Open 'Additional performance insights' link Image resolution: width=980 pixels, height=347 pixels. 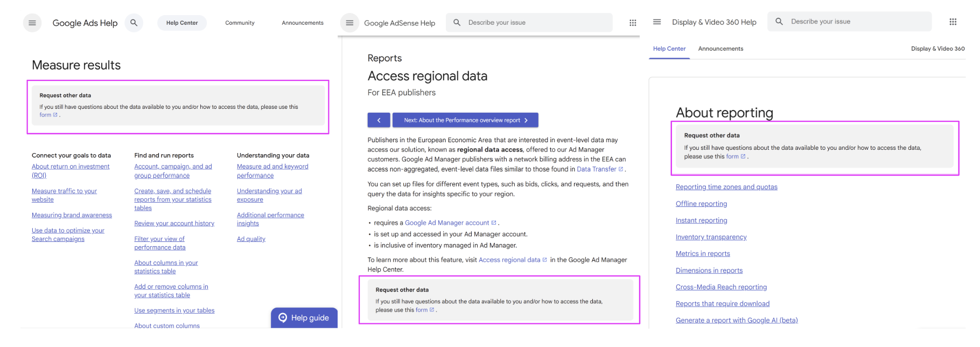coord(270,219)
